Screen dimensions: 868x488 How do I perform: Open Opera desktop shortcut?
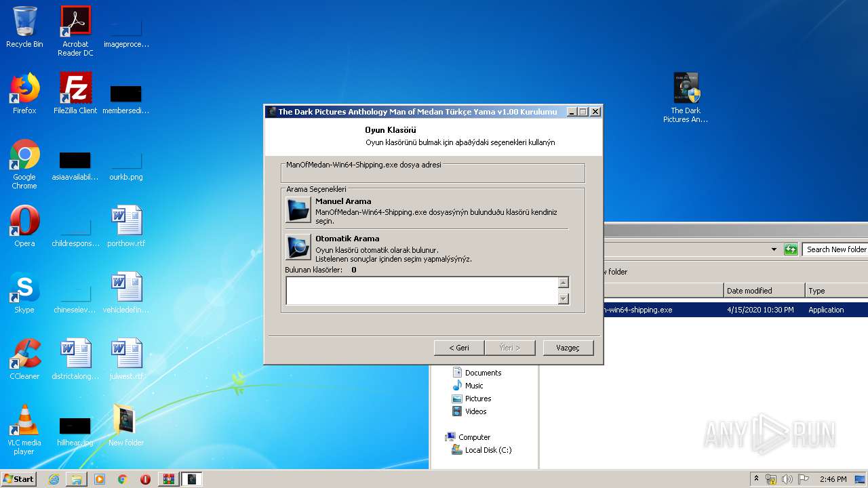pos(24,226)
